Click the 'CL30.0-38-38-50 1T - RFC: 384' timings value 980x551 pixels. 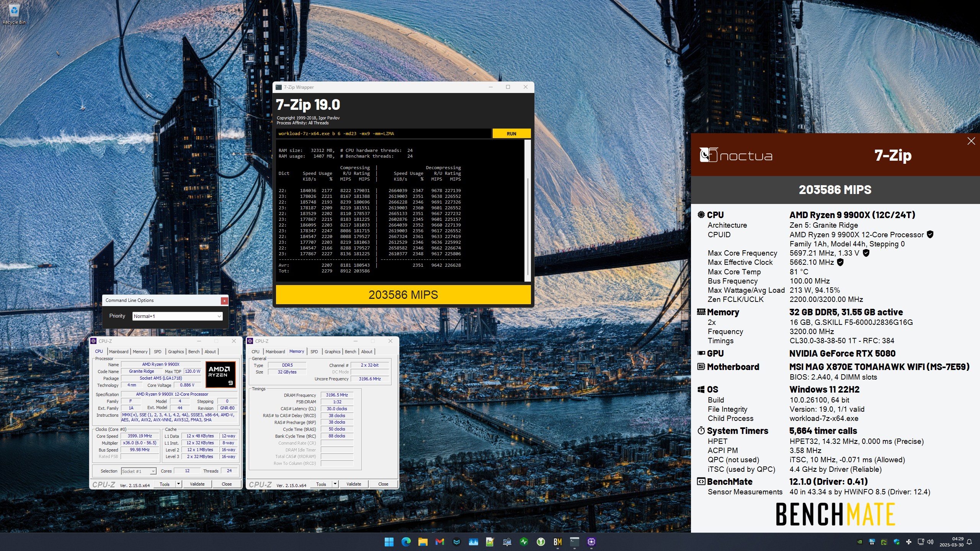click(842, 341)
